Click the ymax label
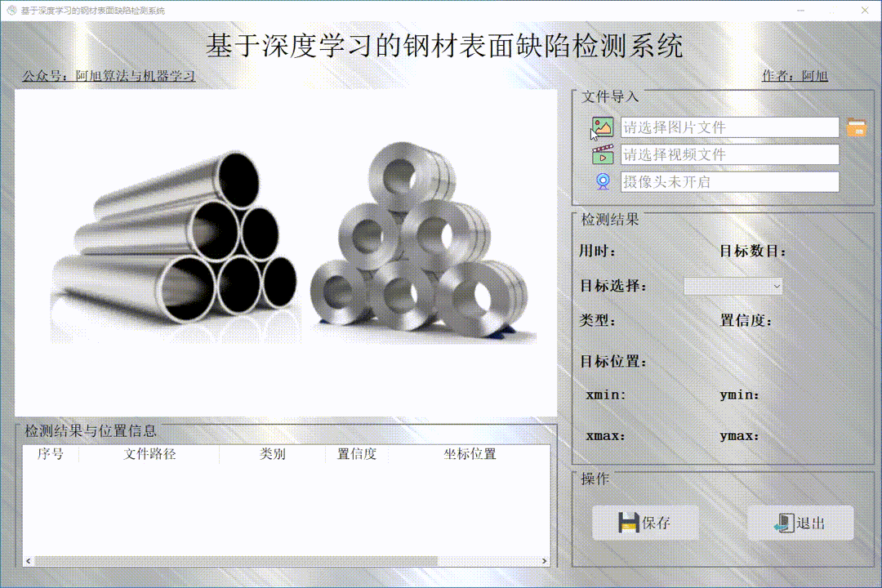882x588 pixels. tap(740, 436)
